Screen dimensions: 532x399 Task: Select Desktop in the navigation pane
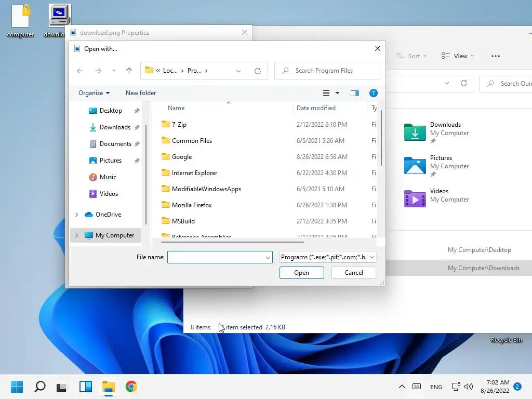tap(111, 111)
